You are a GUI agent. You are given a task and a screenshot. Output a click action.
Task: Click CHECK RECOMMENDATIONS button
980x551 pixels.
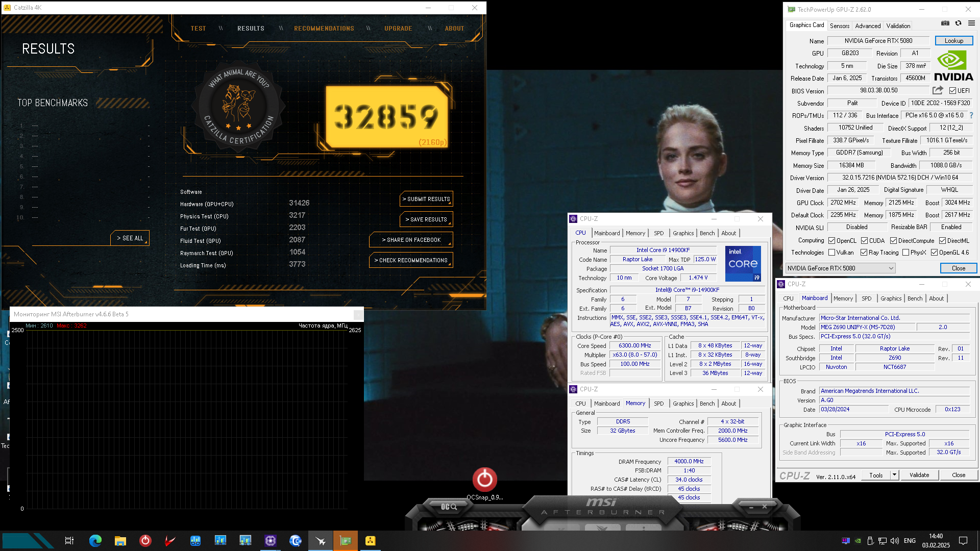click(x=411, y=260)
